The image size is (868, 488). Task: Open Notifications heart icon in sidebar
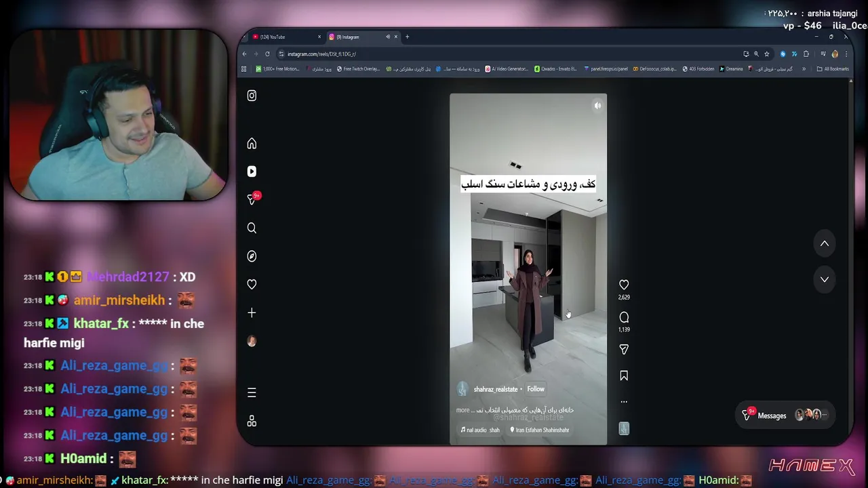(252, 285)
